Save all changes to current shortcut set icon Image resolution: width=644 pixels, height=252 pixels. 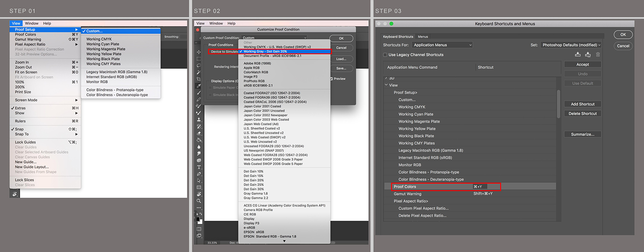pyautogui.click(x=578, y=54)
